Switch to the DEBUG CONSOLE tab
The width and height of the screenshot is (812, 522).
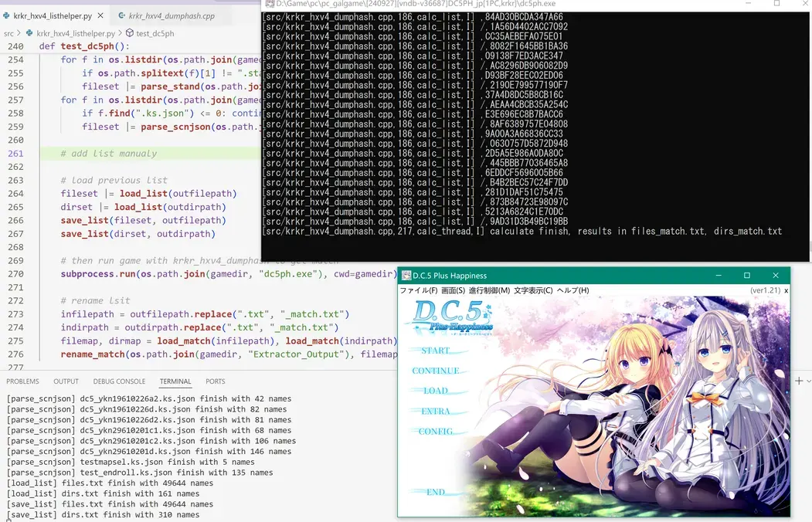119,381
